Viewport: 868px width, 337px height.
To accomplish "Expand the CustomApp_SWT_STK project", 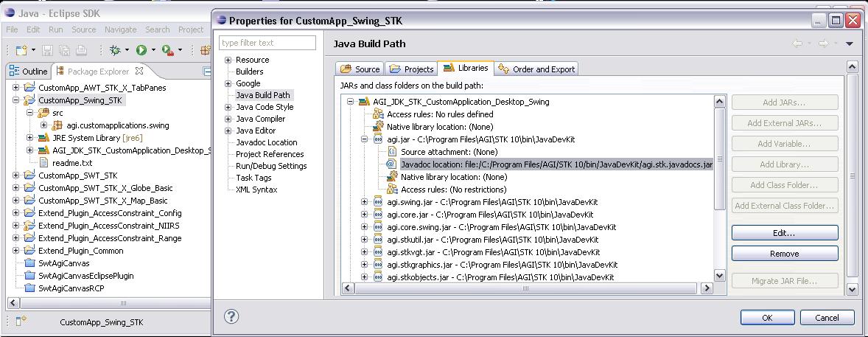I will coord(16,176).
